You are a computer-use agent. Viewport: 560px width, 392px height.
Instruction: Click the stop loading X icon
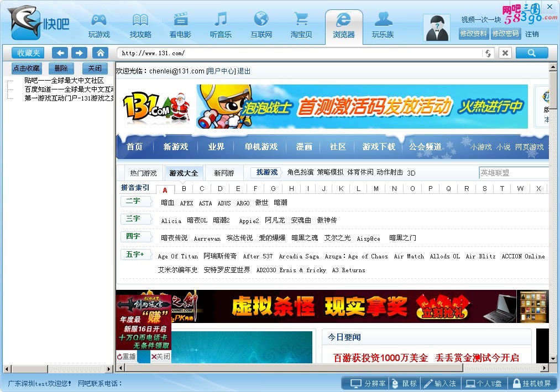click(505, 53)
